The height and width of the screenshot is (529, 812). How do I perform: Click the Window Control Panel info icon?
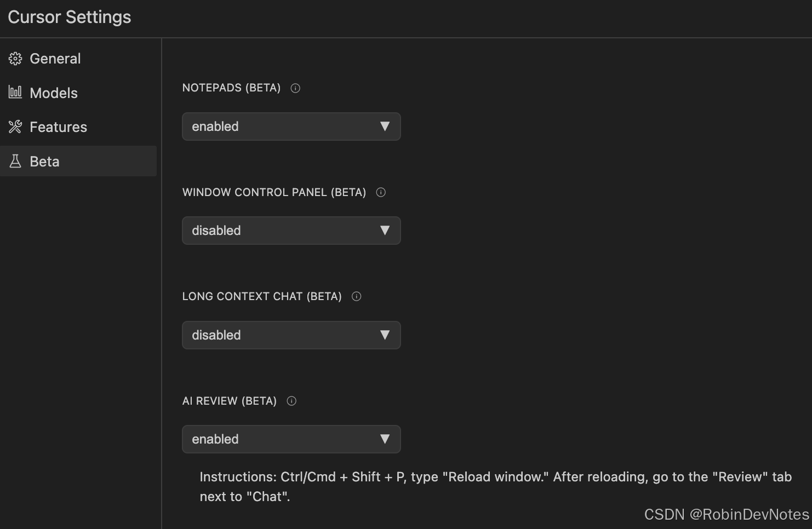(x=381, y=192)
